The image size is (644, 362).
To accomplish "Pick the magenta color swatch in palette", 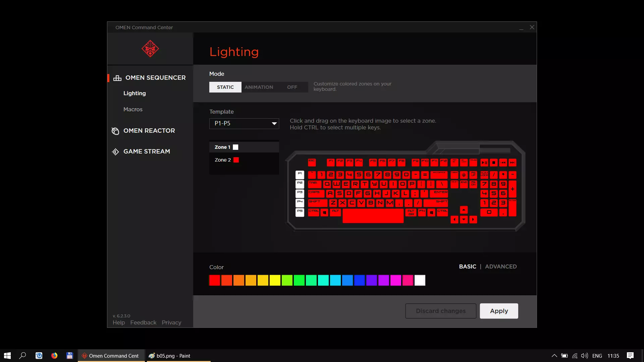I will pyautogui.click(x=396, y=280).
